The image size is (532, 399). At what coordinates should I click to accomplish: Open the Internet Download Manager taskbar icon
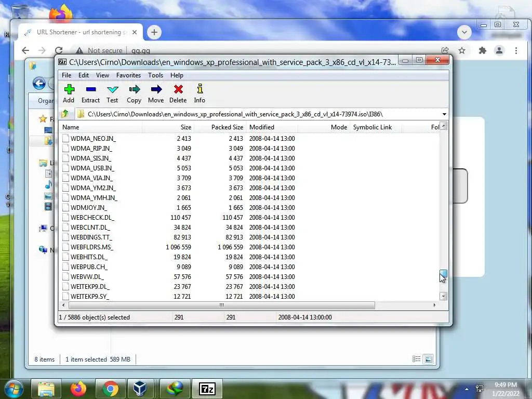coord(175,389)
